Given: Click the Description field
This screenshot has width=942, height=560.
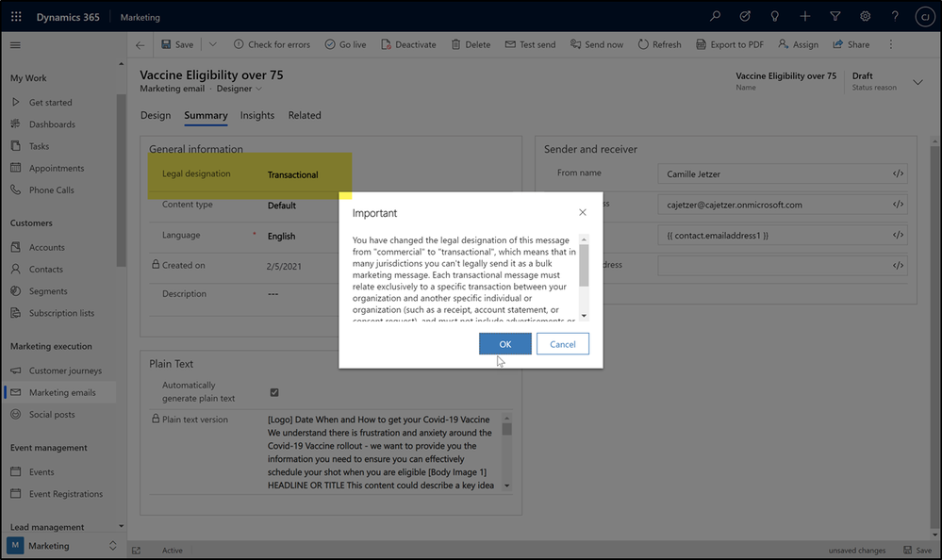Looking at the screenshot, I should tap(273, 294).
